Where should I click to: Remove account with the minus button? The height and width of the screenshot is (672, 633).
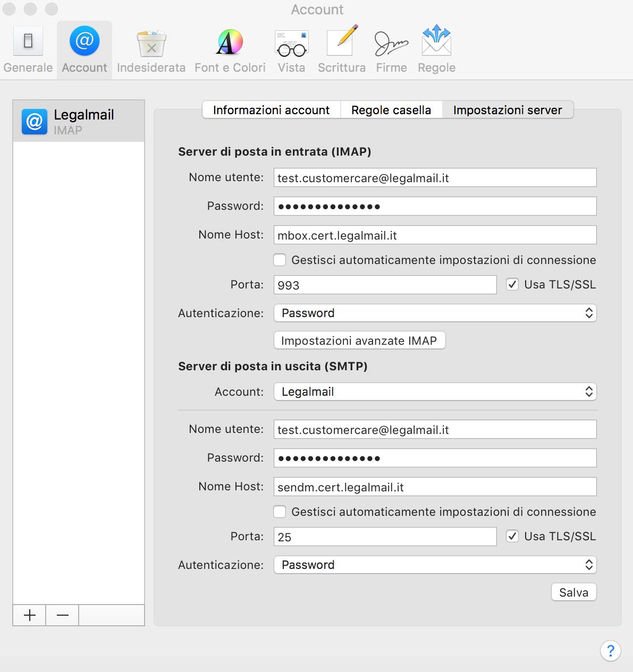62,615
